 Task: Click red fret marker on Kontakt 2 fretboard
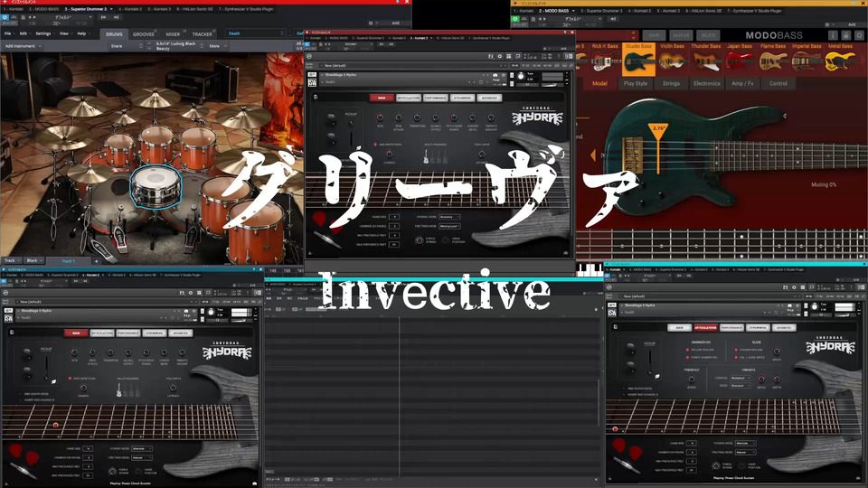(x=55, y=425)
